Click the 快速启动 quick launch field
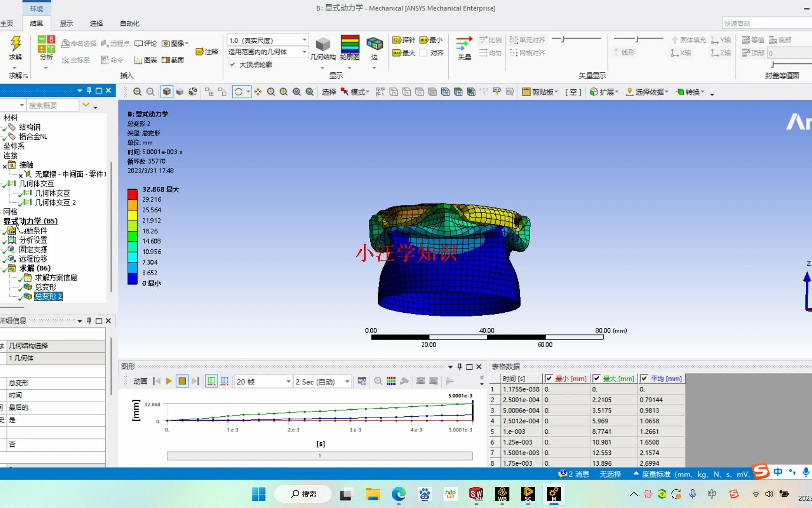 pyautogui.click(x=767, y=23)
